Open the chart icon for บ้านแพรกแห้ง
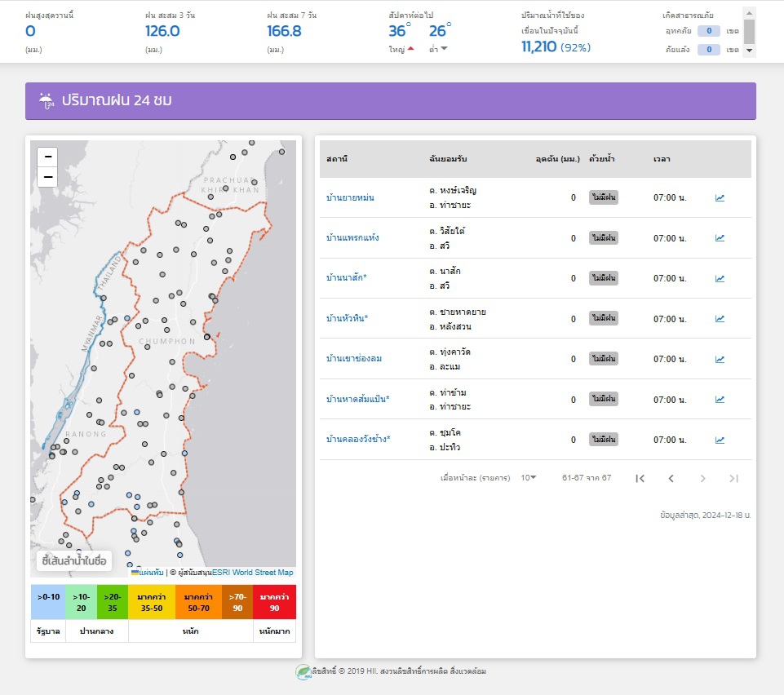 click(x=720, y=238)
